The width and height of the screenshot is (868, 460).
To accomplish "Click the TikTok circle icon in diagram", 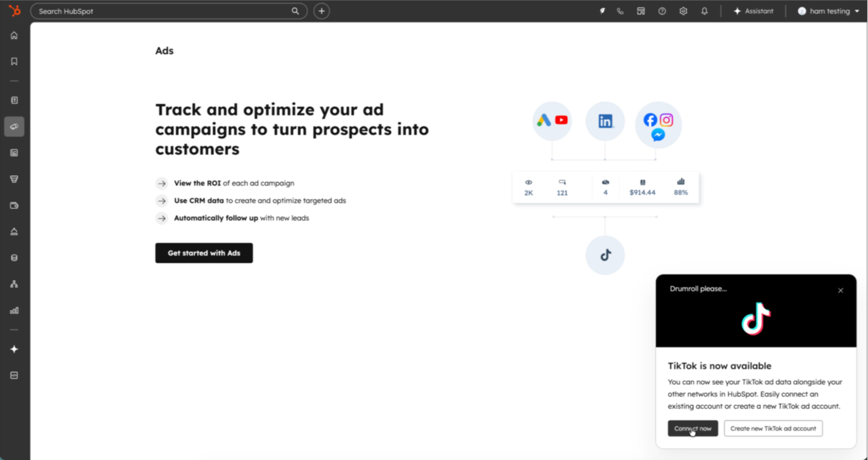I will [x=605, y=255].
